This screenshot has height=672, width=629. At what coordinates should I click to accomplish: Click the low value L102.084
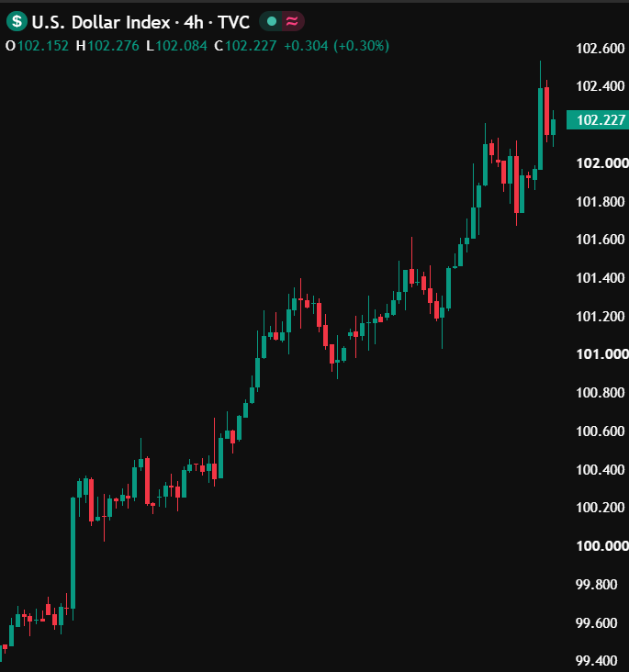(x=176, y=46)
